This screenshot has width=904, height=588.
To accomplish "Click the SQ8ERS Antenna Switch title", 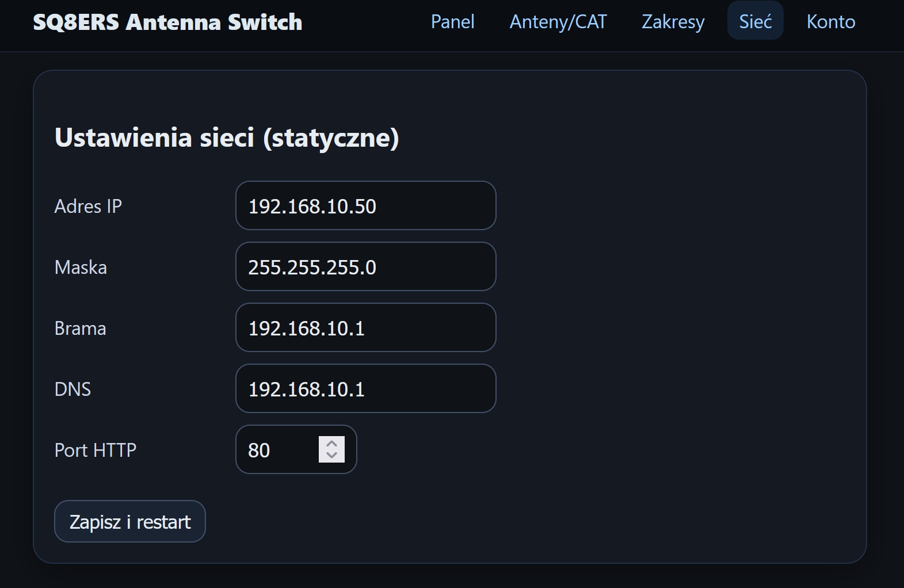I will (x=167, y=22).
